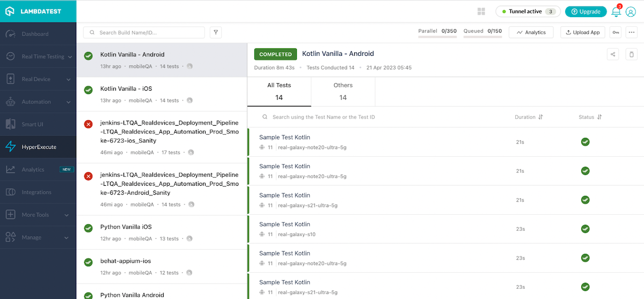This screenshot has width=644, height=299.
Task: Open the ios_Sanity Jenkins build
Action: click(x=162, y=137)
